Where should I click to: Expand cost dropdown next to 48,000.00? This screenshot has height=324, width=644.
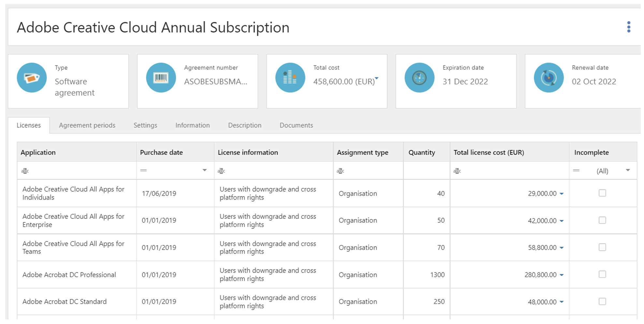[x=562, y=302]
